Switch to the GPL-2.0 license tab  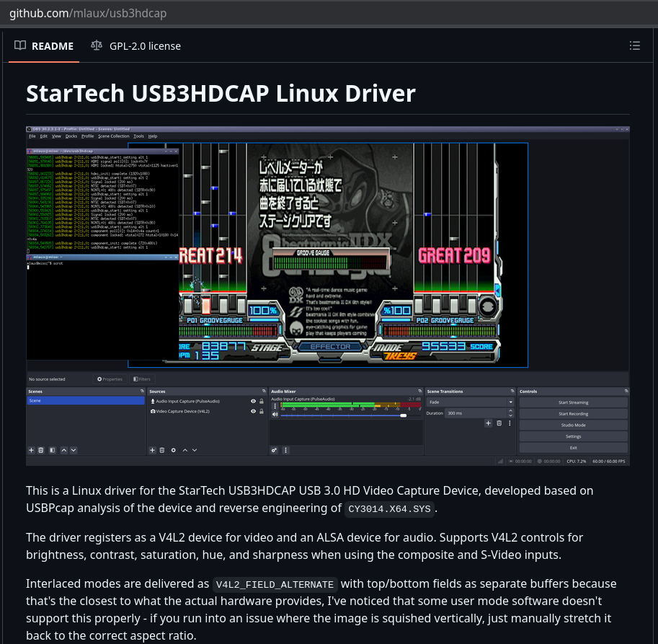136,45
